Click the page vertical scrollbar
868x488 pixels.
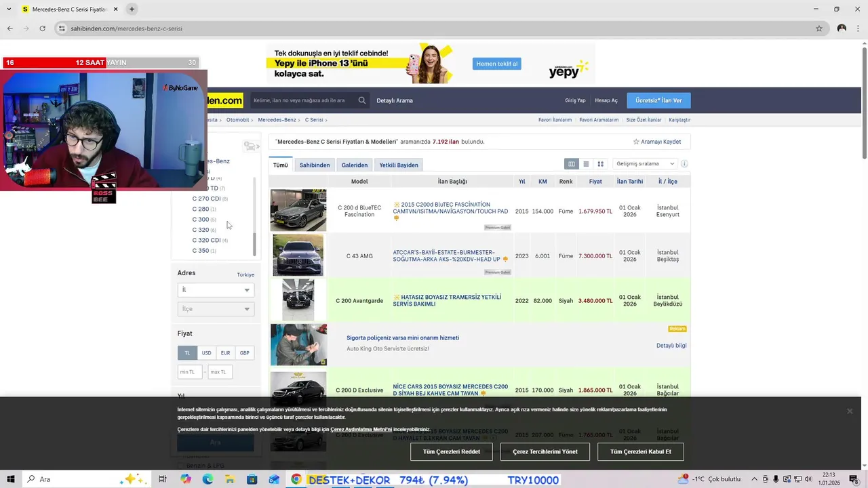click(864, 102)
